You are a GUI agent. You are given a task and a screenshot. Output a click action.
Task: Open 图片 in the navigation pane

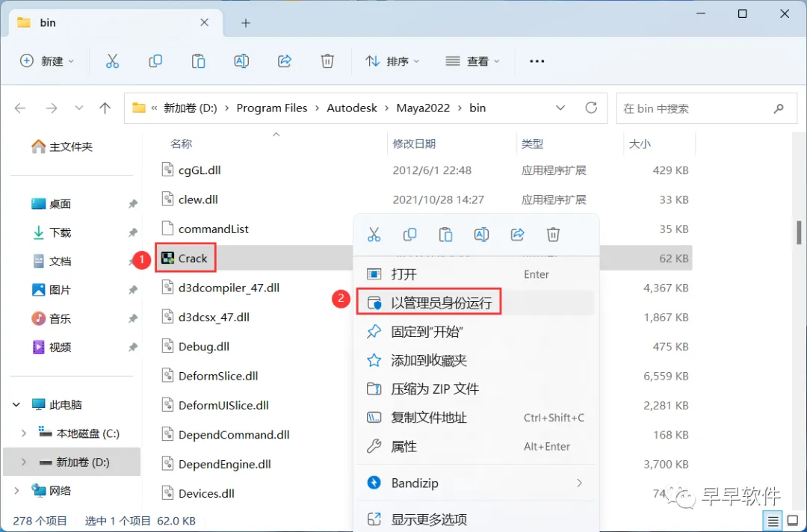tap(51, 290)
